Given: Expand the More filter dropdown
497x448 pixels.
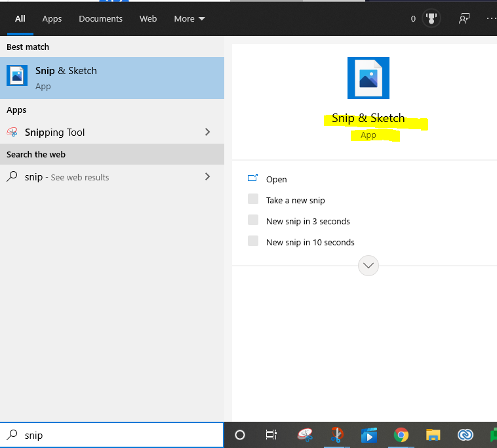Looking at the screenshot, I should point(189,19).
